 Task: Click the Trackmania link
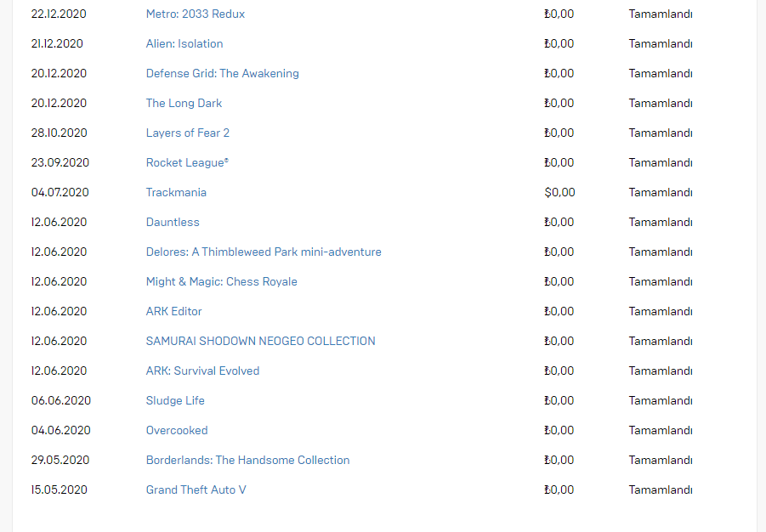[x=176, y=192]
